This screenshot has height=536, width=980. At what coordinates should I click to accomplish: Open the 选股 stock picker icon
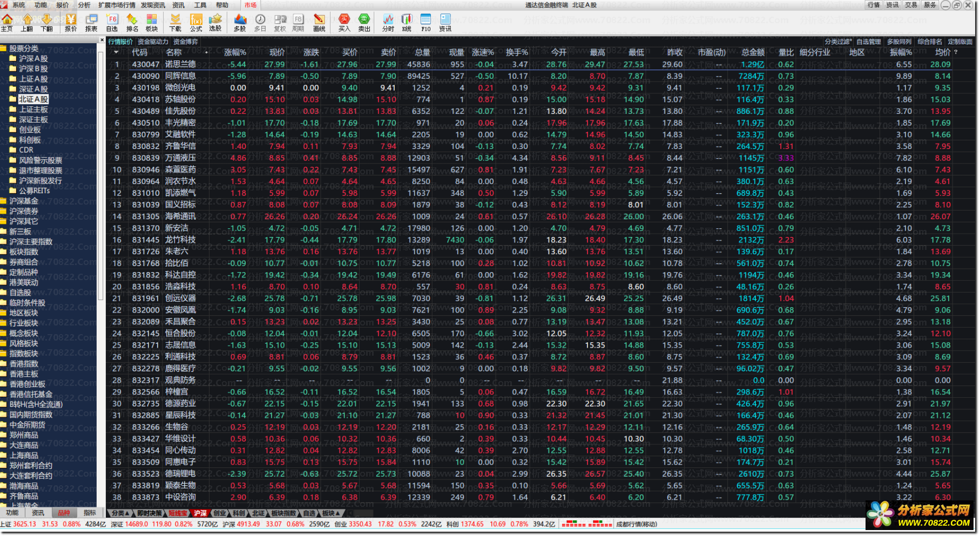point(215,22)
